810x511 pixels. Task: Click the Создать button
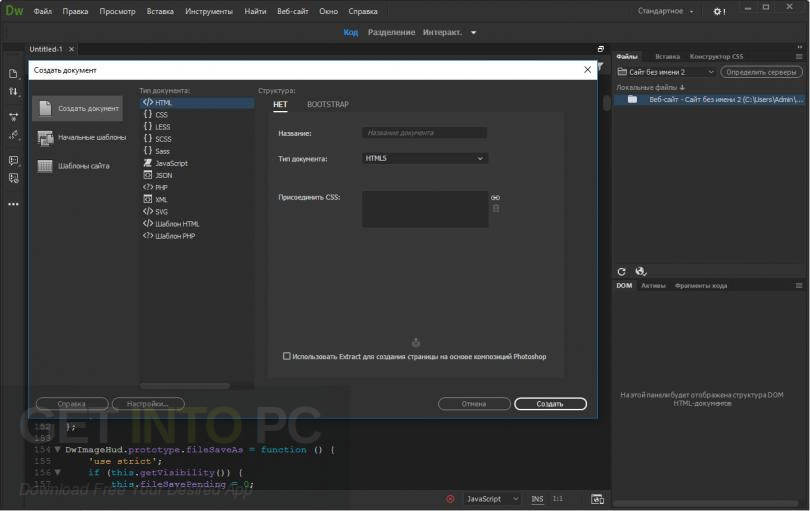click(x=550, y=404)
